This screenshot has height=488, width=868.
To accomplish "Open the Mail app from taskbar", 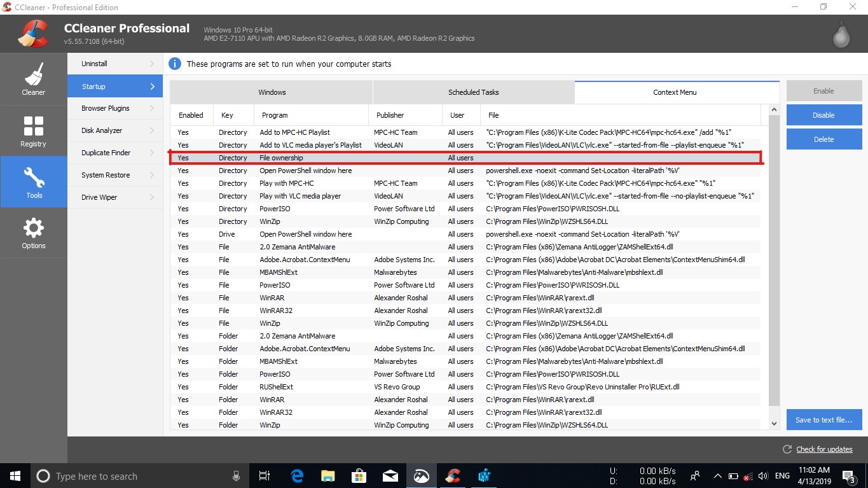I will tap(390, 476).
